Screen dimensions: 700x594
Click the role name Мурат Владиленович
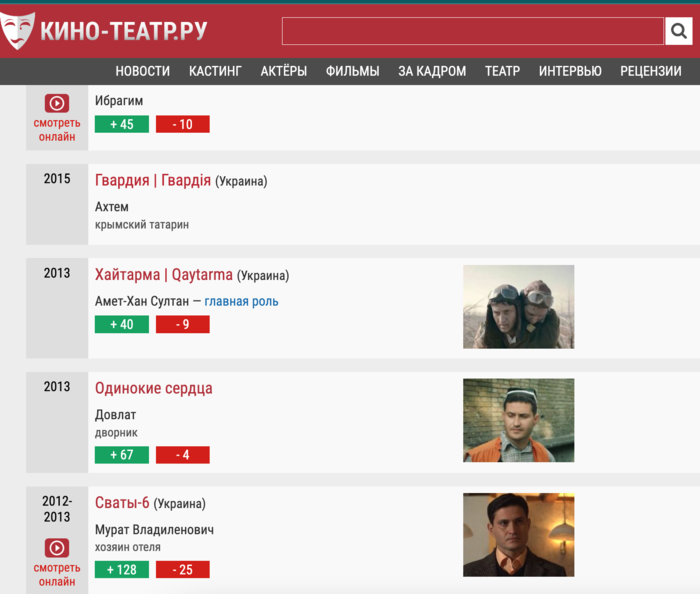pyautogui.click(x=154, y=530)
